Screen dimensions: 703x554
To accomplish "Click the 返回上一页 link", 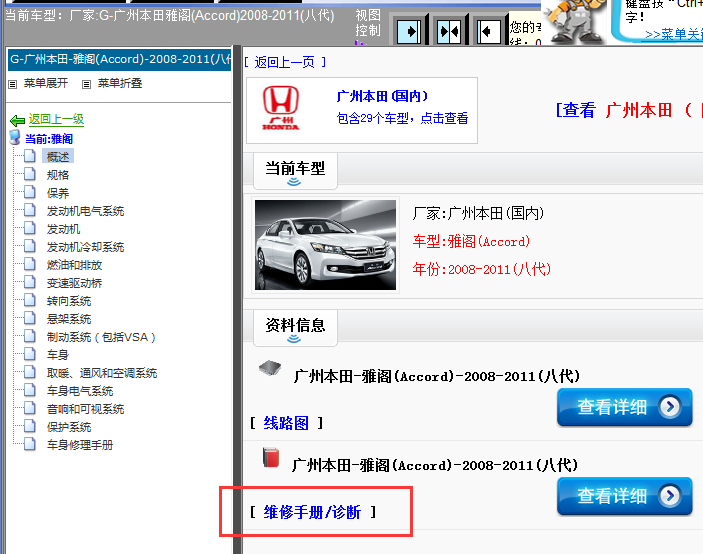I will tap(285, 62).
